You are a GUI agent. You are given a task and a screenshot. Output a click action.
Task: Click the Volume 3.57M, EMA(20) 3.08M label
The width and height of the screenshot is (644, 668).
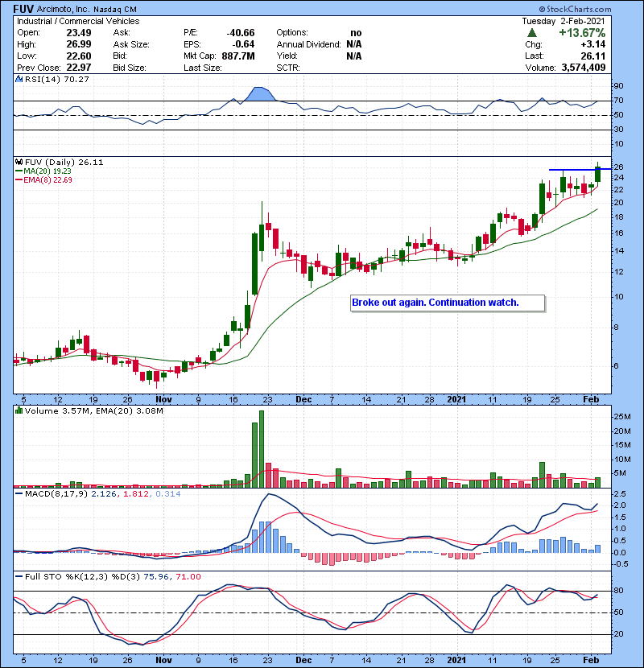[x=93, y=411]
